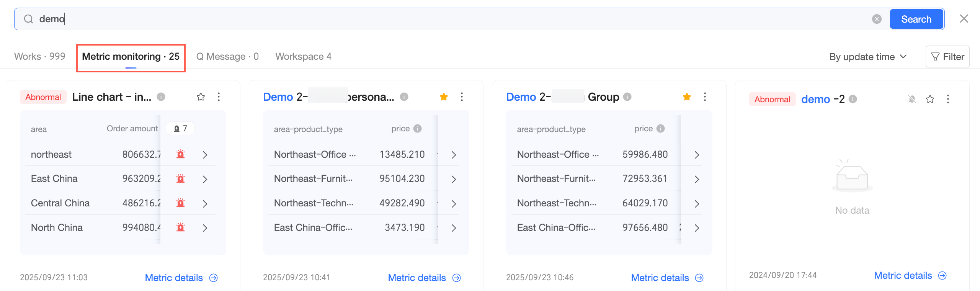Expand the North China row chevron
The width and height of the screenshot is (980, 291).
[x=205, y=228]
